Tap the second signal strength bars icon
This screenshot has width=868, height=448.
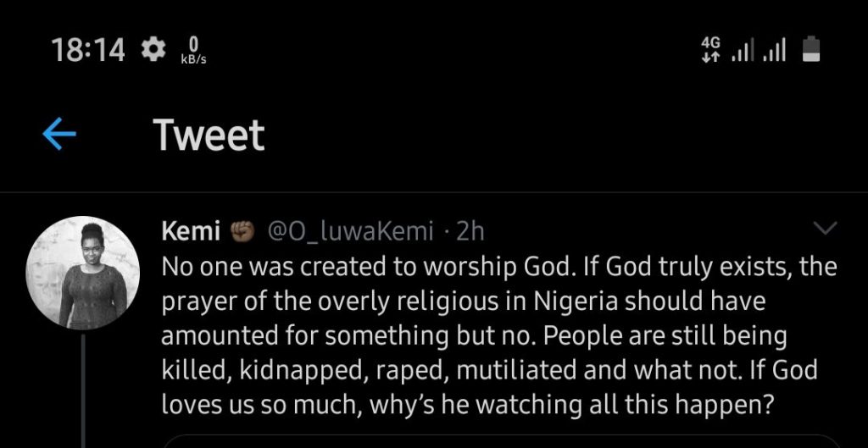coord(774,52)
